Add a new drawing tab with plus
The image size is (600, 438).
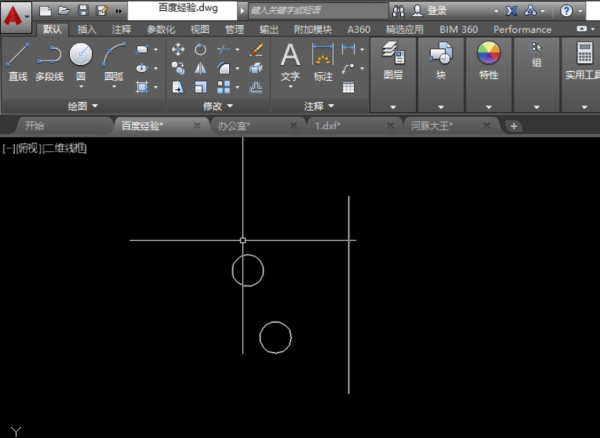[x=514, y=126]
